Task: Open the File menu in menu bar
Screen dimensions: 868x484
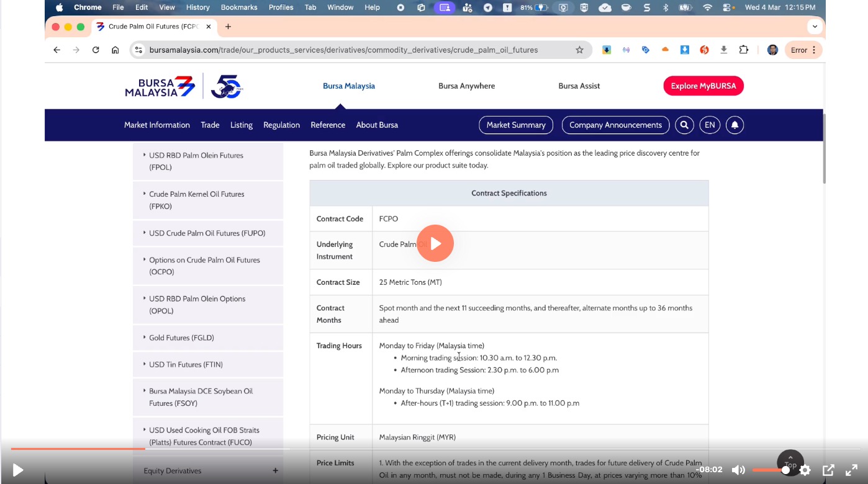Action: tap(118, 7)
